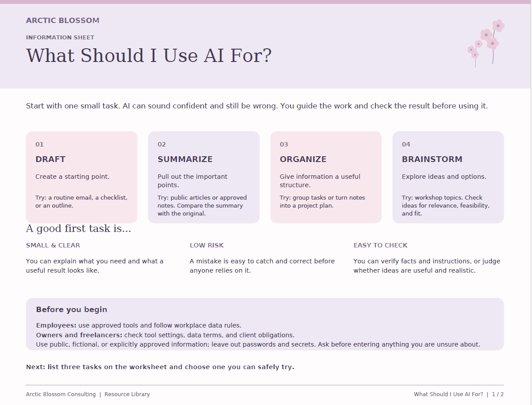Screen dimensions: 532x405
Task: Click the Owners and freelancers: line
Action: pyautogui.click(x=165, y=335)
